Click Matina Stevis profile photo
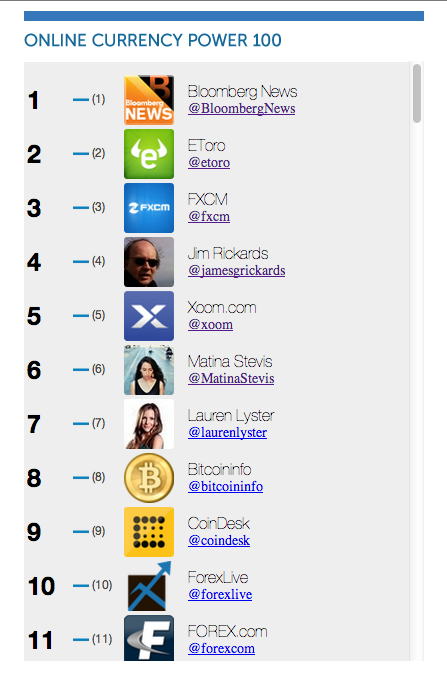Viewport: 447px width, 674px height. (149, 370)
